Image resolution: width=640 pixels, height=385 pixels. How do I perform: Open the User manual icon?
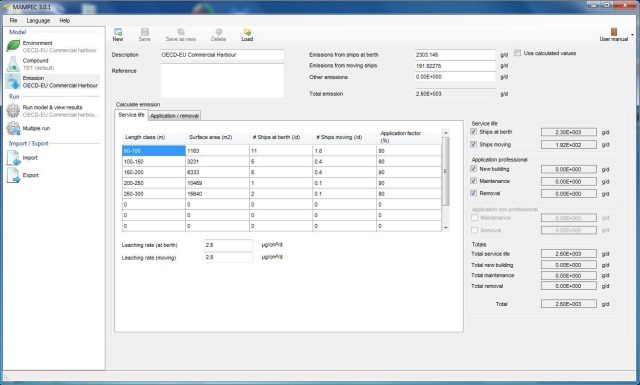pos(613,32)
